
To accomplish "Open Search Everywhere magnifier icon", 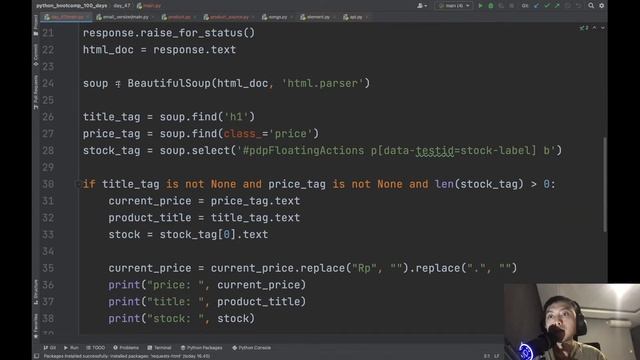I will (x=591, y=6).
